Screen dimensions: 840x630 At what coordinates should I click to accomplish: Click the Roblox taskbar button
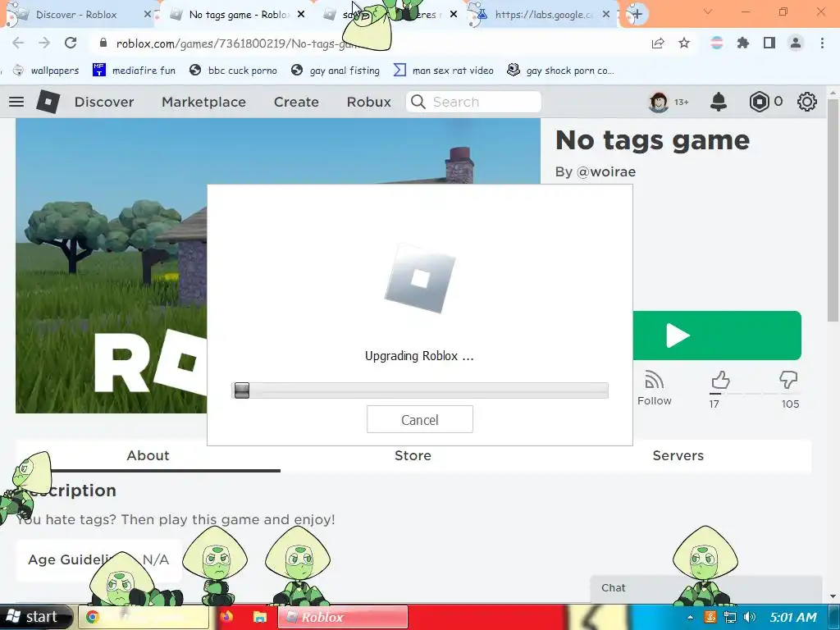pos(343,617)
